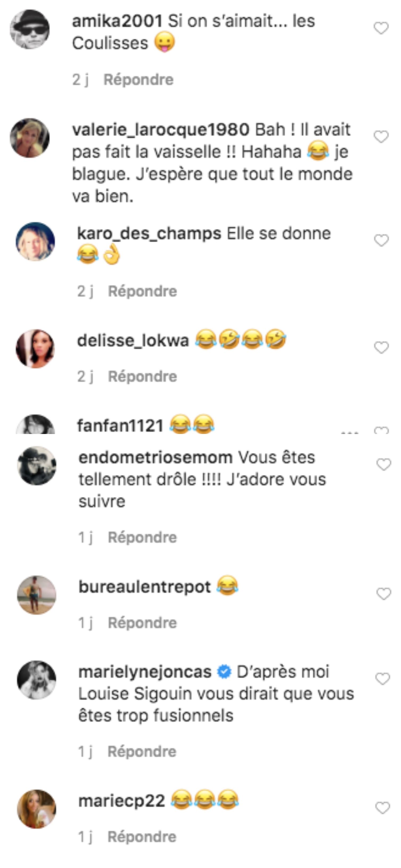401x868 pixels.
Task: Click the verified badge next to marielynejoncas
Action: (x=224, y=672)
